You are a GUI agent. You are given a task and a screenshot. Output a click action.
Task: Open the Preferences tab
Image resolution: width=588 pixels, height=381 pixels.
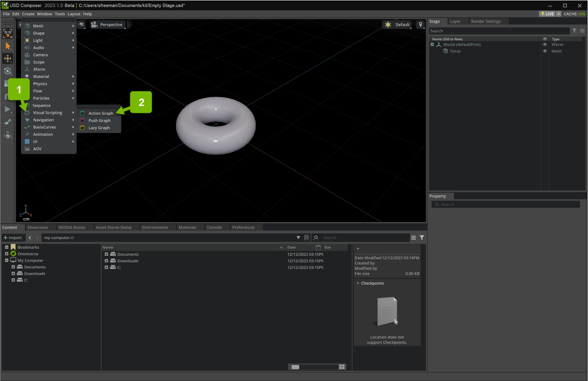[x=243, y=227]
